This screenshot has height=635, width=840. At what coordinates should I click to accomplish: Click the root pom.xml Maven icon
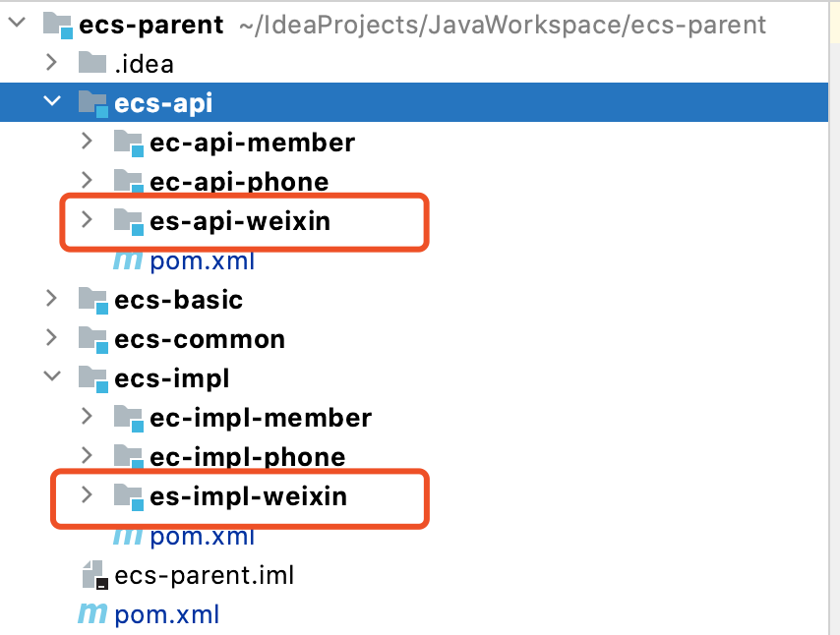pyautogui.click(x=92, y=614)
